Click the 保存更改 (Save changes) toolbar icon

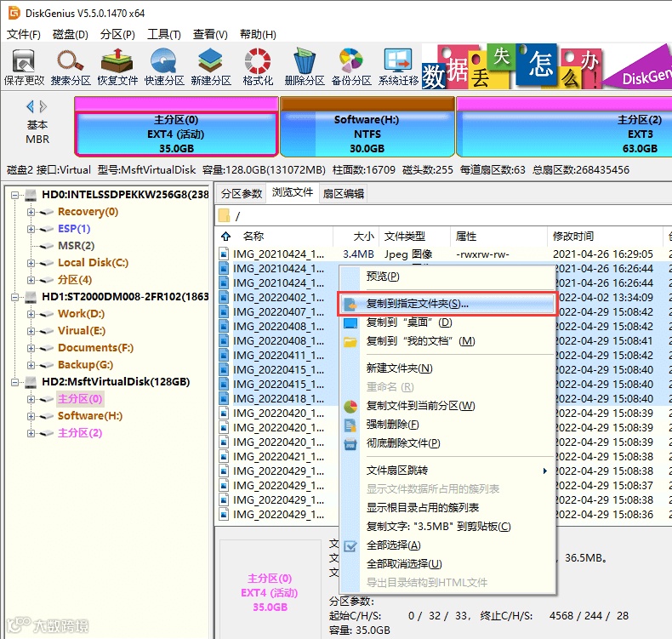tap(24, 67)
